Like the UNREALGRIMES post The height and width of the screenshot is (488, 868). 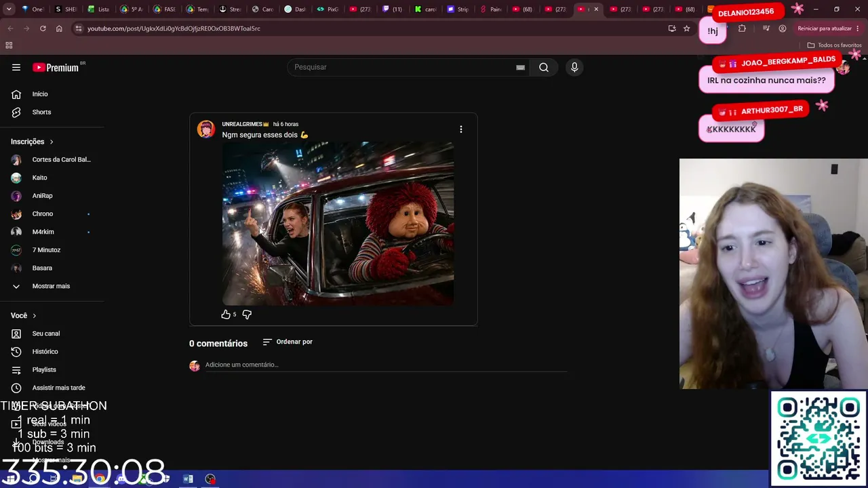click(x=226, y=314)
